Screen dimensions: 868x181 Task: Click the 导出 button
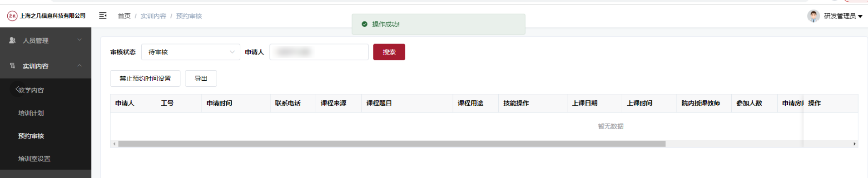(x=201, y=78)
